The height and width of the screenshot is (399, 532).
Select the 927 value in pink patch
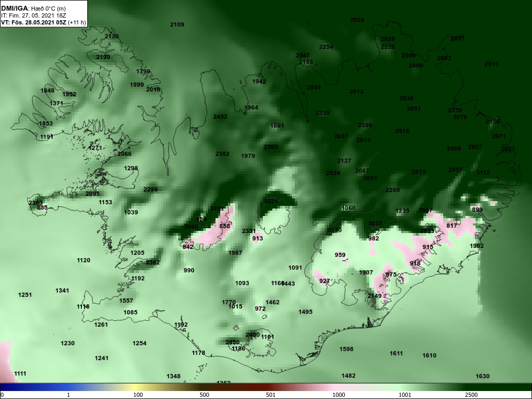point(325,280)
